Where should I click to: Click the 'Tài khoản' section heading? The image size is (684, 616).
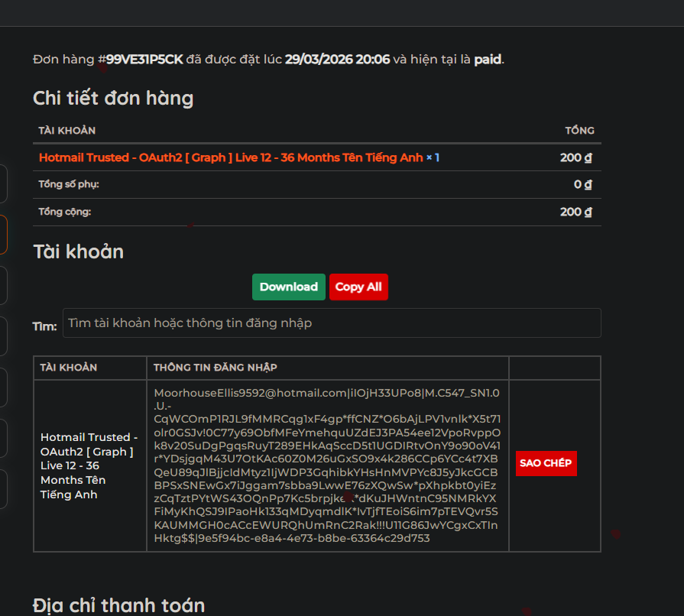pyautogui.click(x=78, y=252)
